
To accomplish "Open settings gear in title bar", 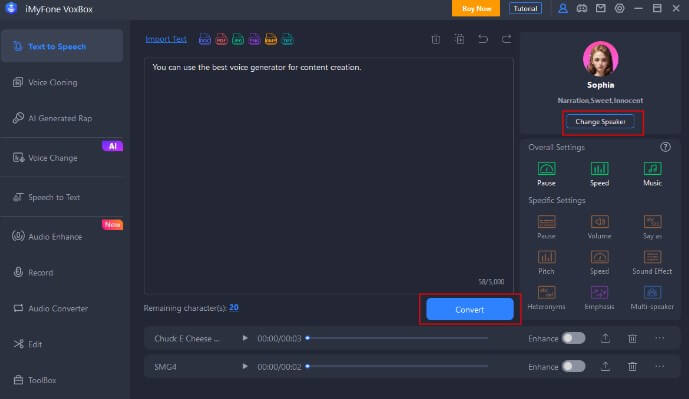I will pos(619,8).
